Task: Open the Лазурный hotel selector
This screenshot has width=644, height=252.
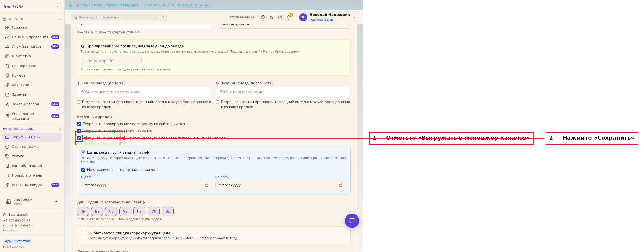Action: (32, 201)
